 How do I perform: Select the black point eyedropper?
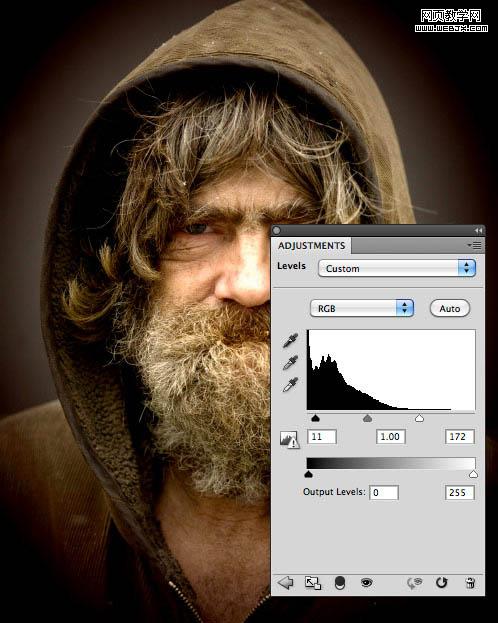pos(291,341)
